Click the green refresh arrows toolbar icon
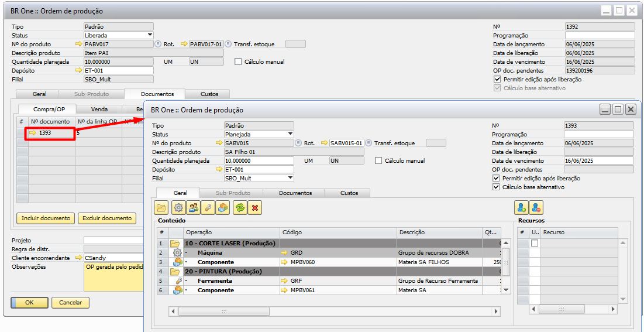The width and height of the screenshot is (644, 332). pyautogui.click(x=240, y=208)
